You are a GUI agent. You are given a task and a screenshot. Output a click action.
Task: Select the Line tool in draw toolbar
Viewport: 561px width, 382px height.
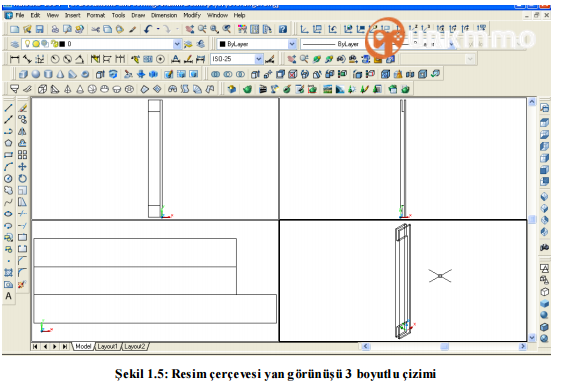tap(9, 108)
